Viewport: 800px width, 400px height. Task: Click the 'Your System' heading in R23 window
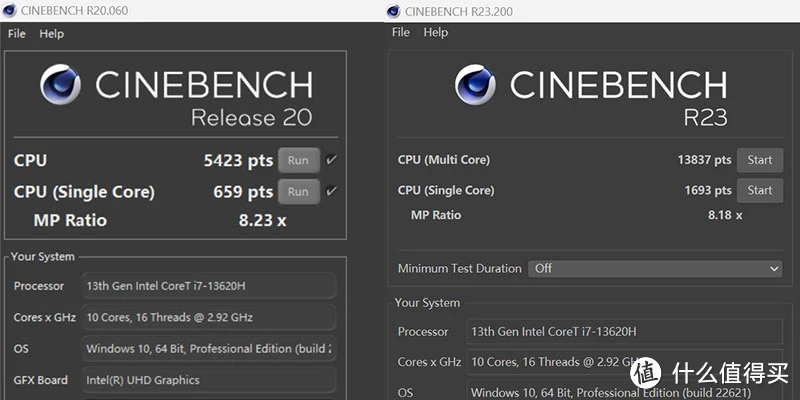point(427,303)
